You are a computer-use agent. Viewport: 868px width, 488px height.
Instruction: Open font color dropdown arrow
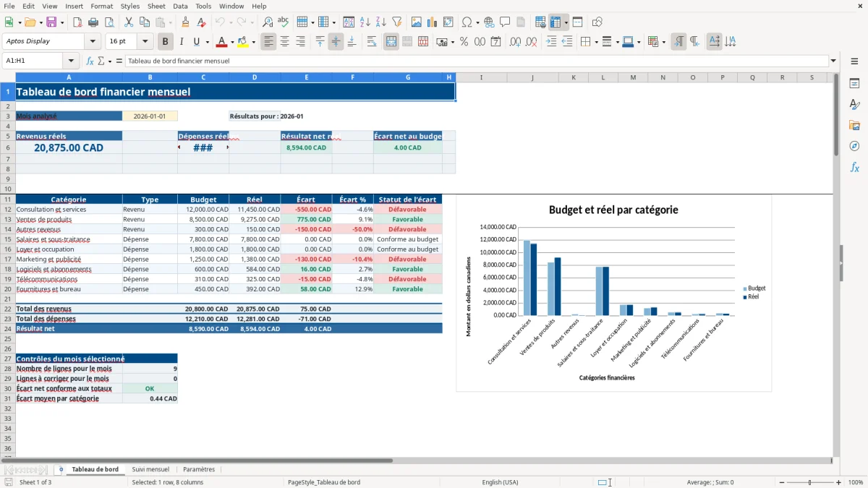pos(231,42)
